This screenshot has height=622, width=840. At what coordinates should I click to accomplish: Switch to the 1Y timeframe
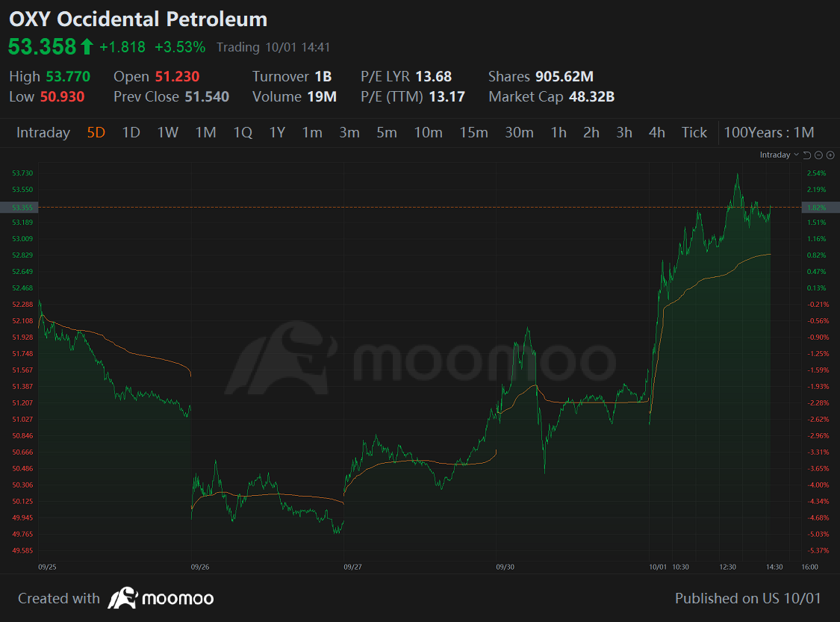pos(277,132)
